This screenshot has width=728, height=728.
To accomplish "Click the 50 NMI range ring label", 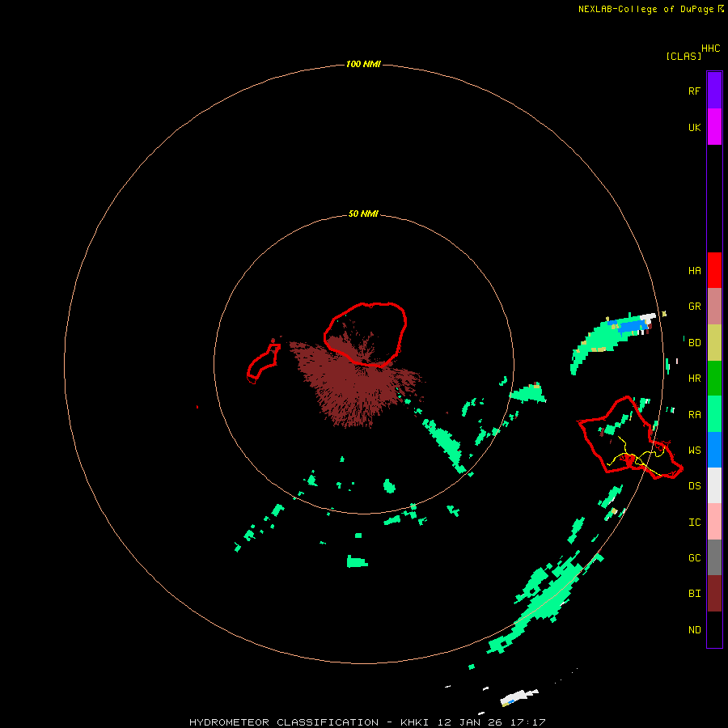I will [x=363, y=214].
